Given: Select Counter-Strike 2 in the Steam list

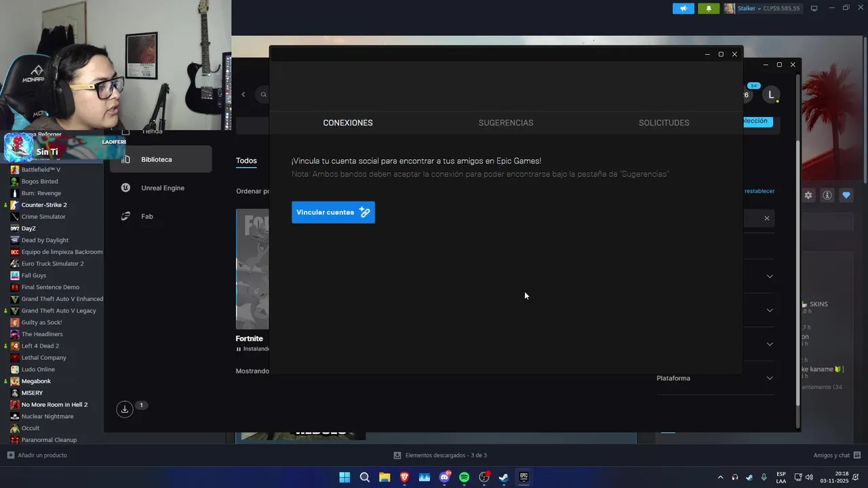Looking at the screenshot, I should pyautogui.click(x=44, y=205).
